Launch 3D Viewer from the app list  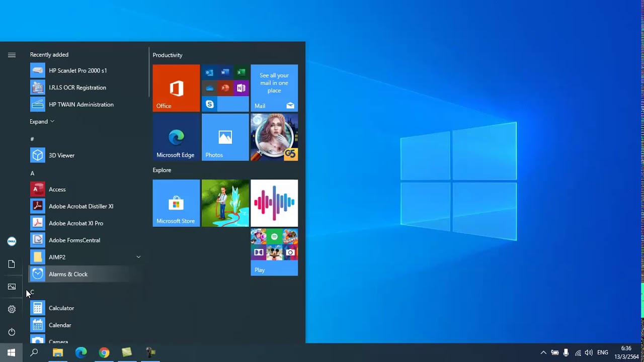pyautogui.click(x=87, y=155)
